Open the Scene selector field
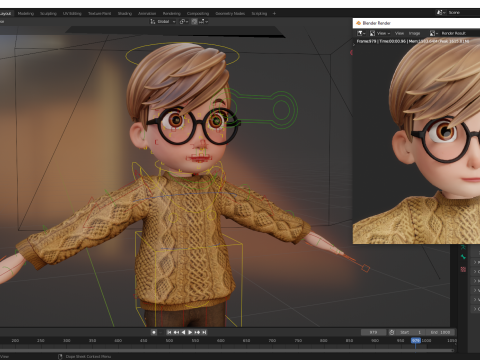The height and width of the screenshot is (360, 480). coord(463,12)
